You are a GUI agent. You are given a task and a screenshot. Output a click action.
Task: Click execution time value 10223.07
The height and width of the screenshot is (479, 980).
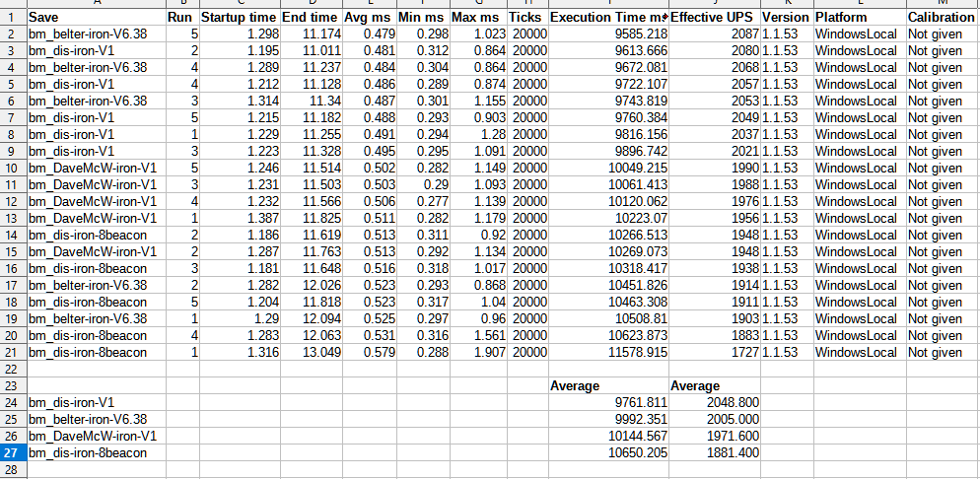coord(608,219)
